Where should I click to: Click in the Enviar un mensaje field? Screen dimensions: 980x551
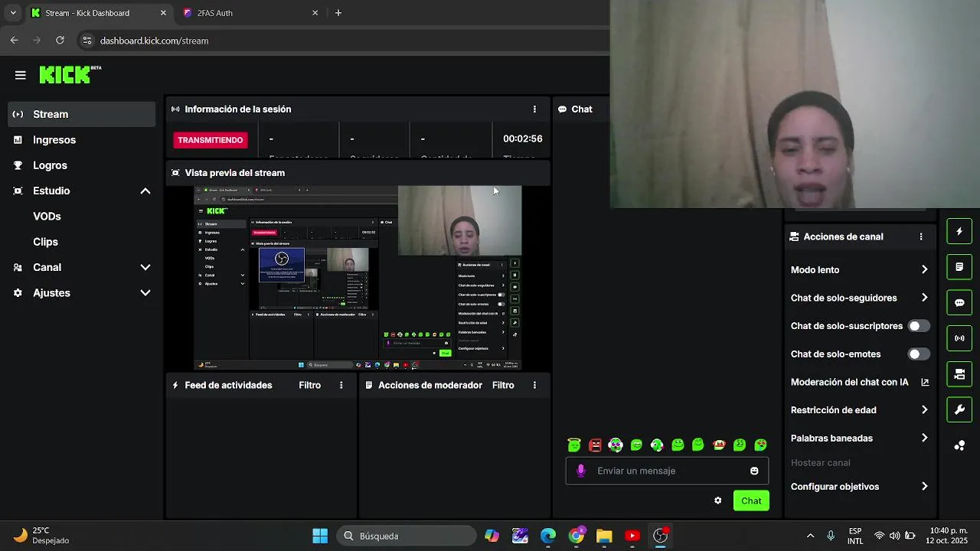pos(667,471)
